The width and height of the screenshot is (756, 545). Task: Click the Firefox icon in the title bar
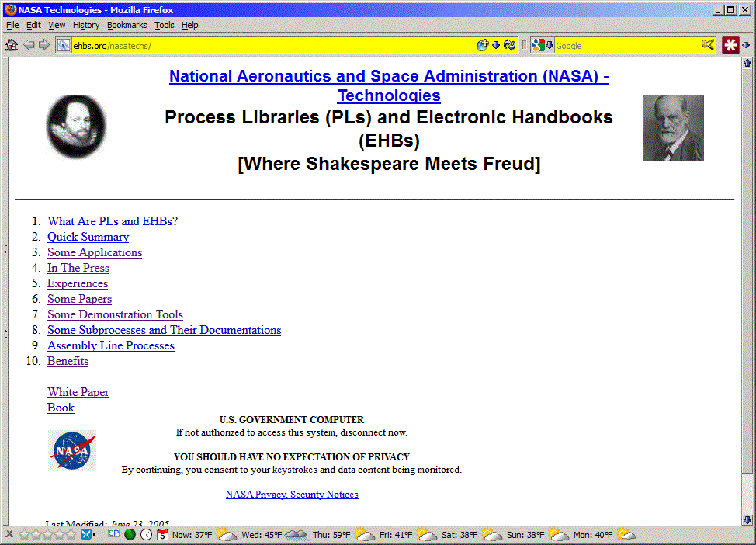[11, 9]
